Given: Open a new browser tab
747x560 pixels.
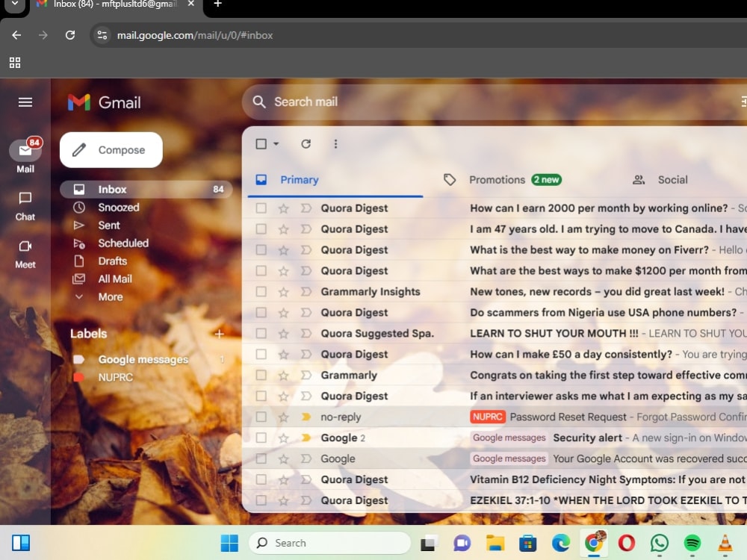Looking at the screenshot, I should pos(217,4).
